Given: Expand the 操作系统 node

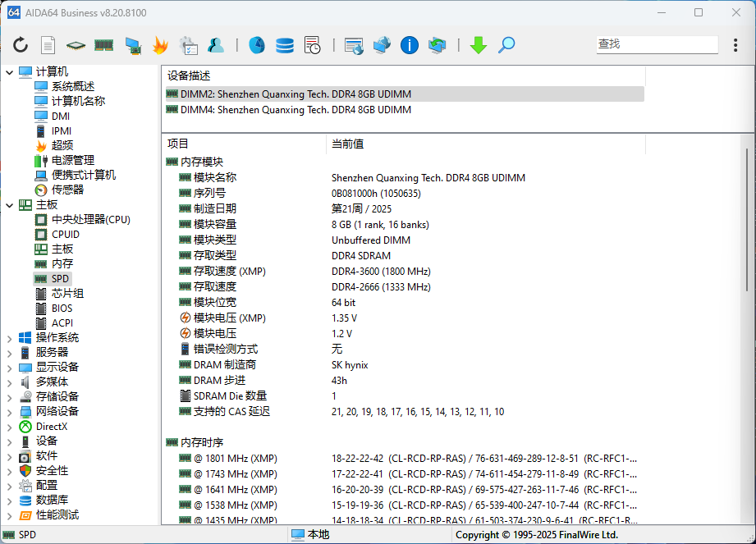Looking at the screenshot, I should pyautogui.click(x=10, y=338).
